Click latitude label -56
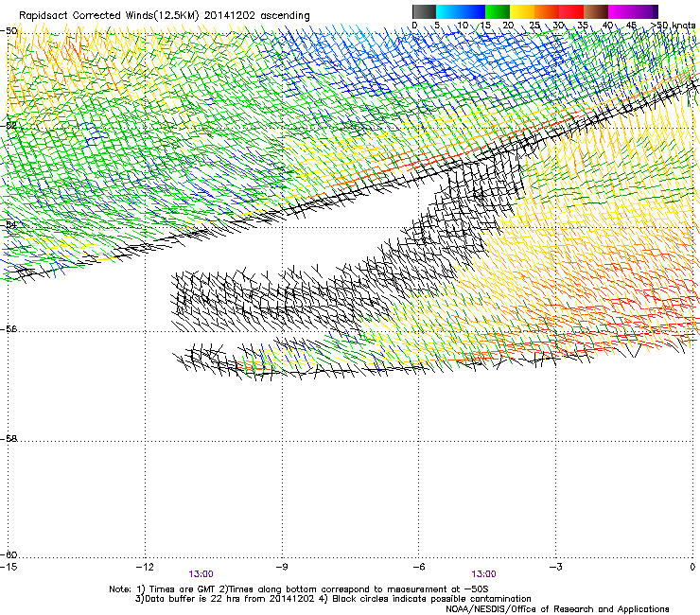Image resolution: width=700 pixels, height=615 pixels. click(x=9, y=329)
